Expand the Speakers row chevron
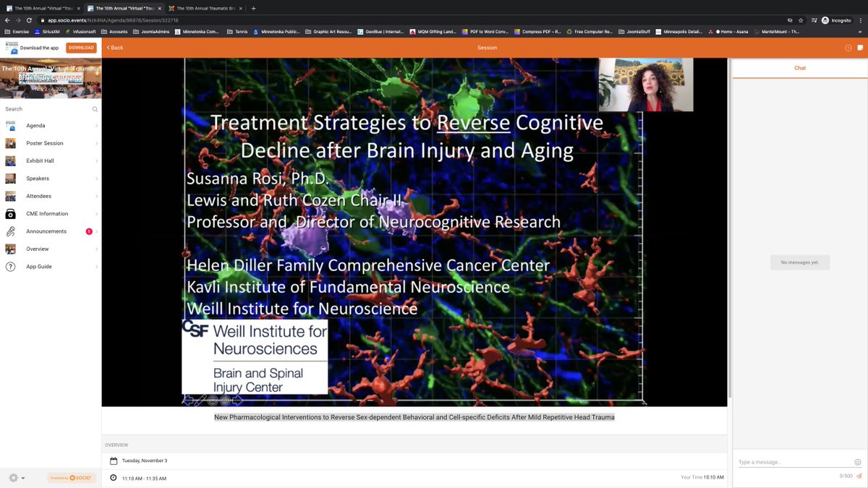 (x=96, y=178)
